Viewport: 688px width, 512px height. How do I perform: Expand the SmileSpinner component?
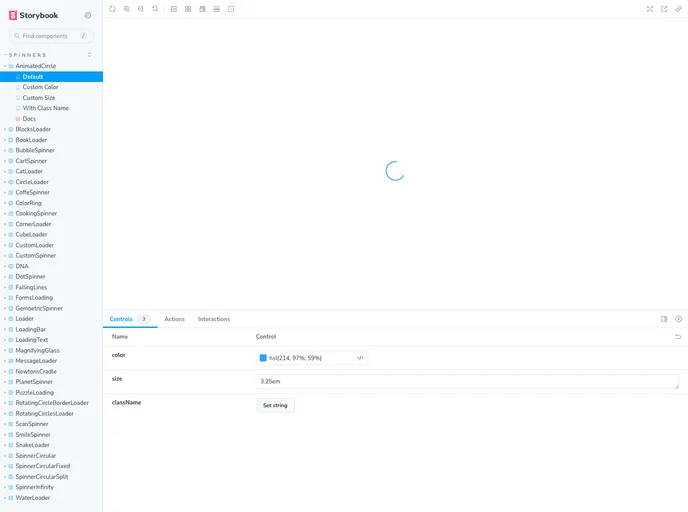33,435
